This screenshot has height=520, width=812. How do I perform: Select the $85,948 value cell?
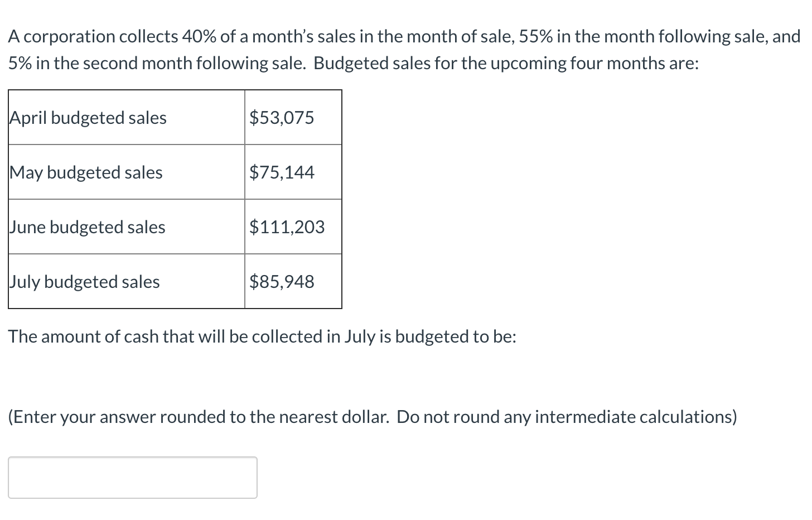(293, 282)
